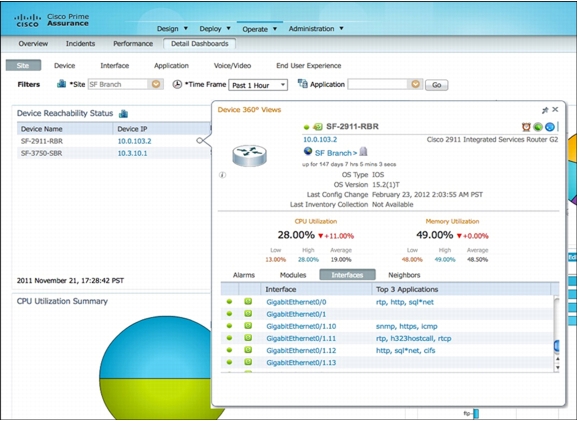This screenshot has height=421, width=578.
Task: Open the Site selector building icon in Filters
Action: click(x=62, y=84)
